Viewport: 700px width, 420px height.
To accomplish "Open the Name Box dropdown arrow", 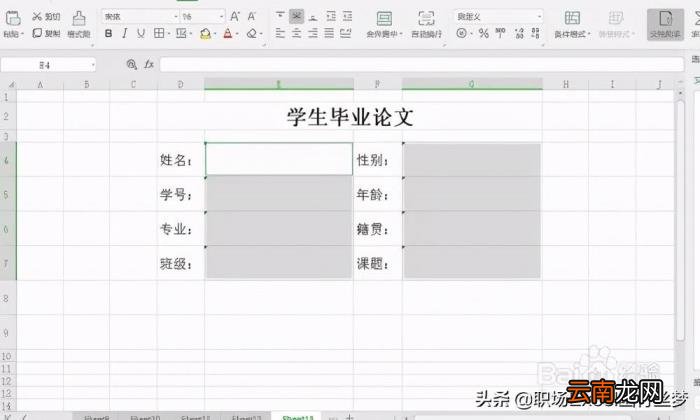I will coord(93,65).
